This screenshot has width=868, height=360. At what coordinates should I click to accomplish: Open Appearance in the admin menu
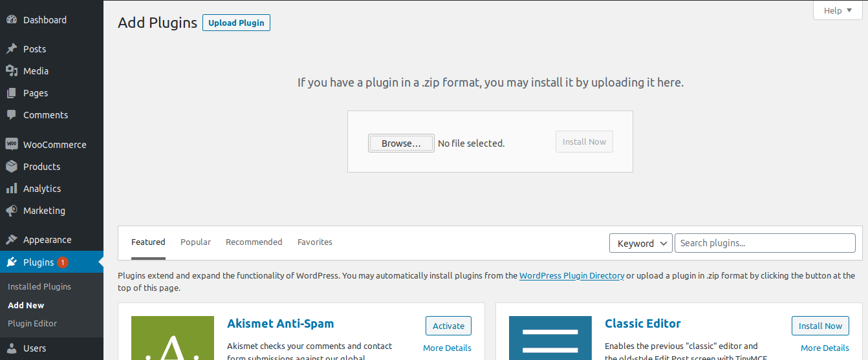[52, 240]
